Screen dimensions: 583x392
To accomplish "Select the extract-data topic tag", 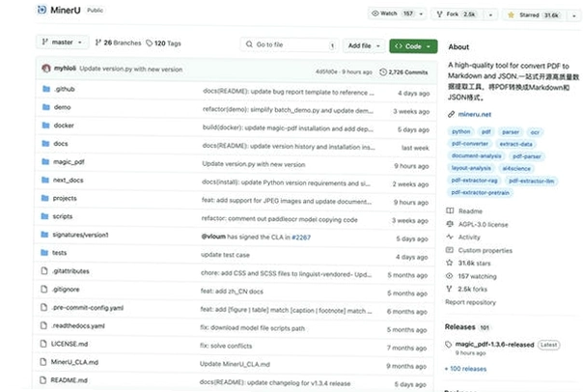I will tap(515, 144).
